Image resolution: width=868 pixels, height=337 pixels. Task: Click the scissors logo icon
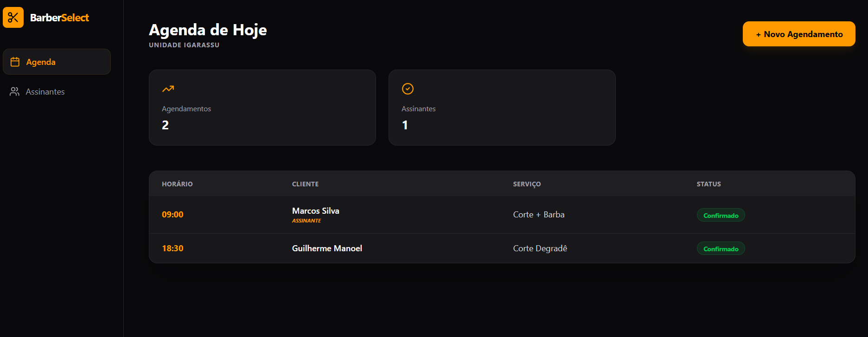[x=13, y=17]
